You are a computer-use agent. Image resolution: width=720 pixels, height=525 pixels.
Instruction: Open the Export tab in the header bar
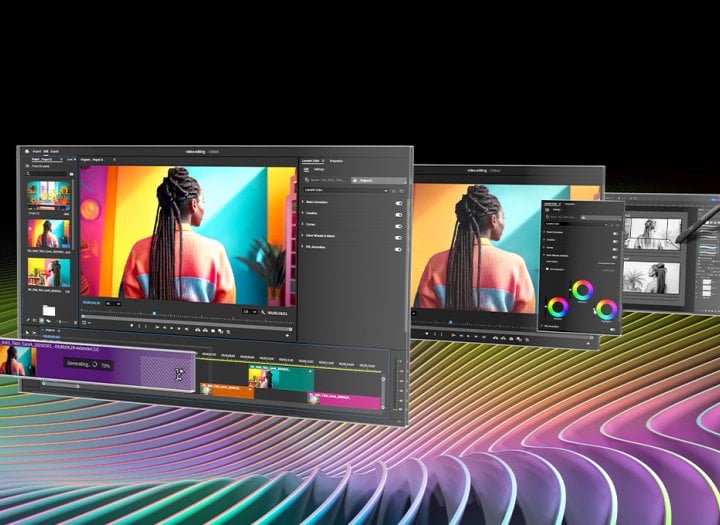pyautogui.click(x=54, y=151)
